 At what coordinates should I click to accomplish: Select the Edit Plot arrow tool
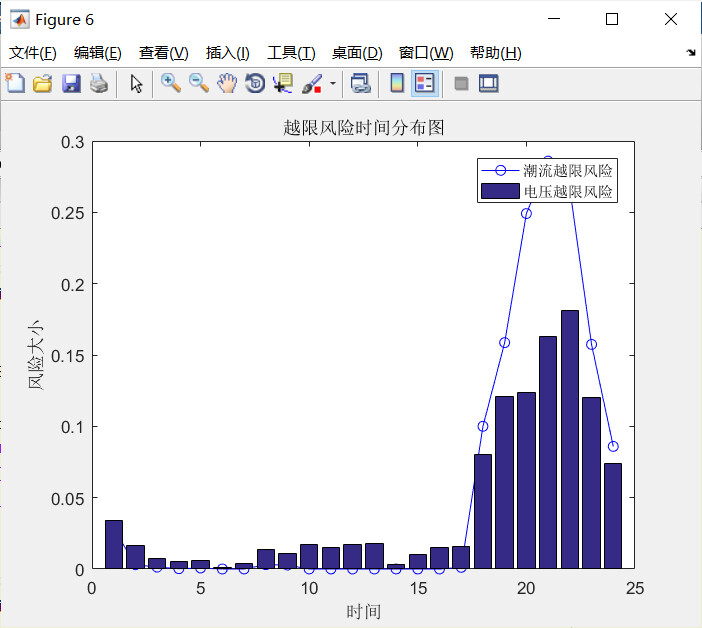[136, 83]
